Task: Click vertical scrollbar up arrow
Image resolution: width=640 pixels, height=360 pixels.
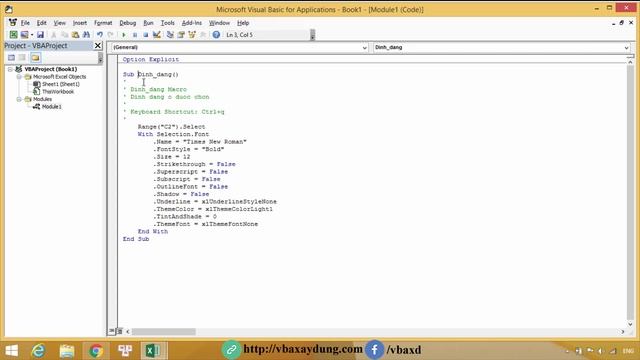Action: pos(630,62)
